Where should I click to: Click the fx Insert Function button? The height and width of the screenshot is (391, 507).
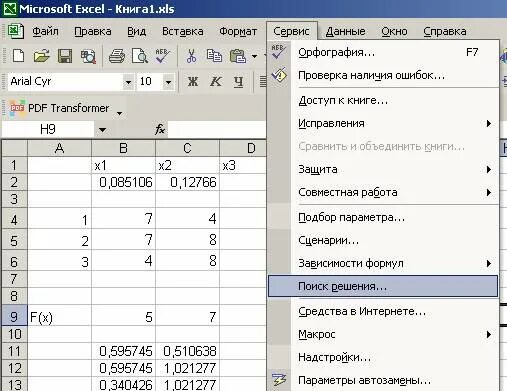click(x=160, y=129)
